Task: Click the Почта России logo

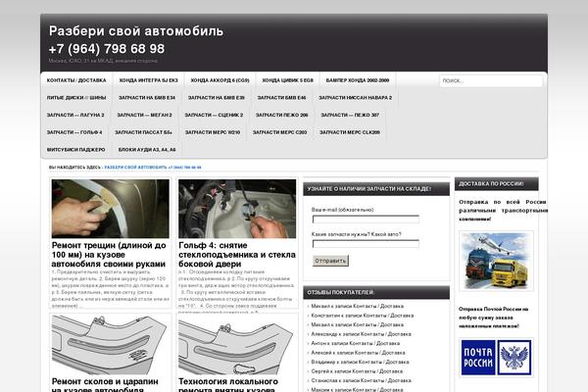Action: point(478,358)
